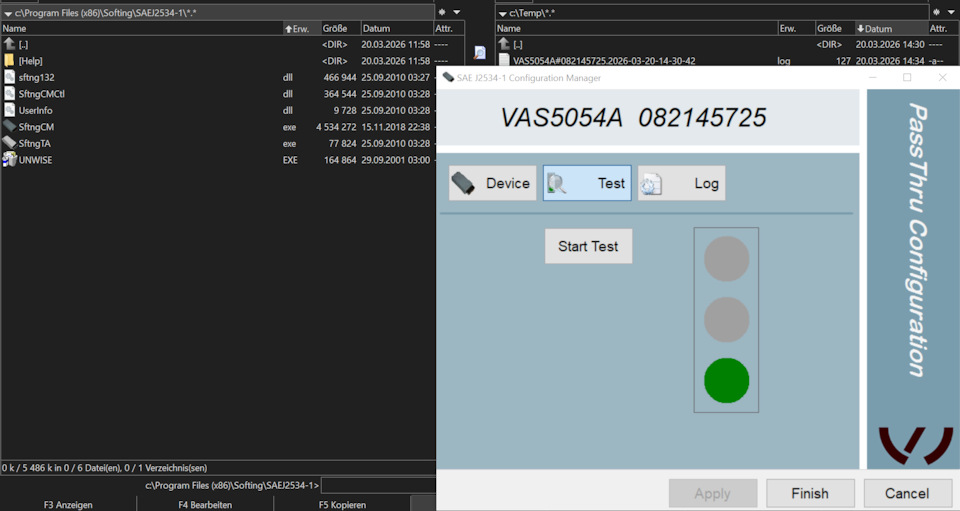Open right panel favorites asterisk button

click(937, 12)
